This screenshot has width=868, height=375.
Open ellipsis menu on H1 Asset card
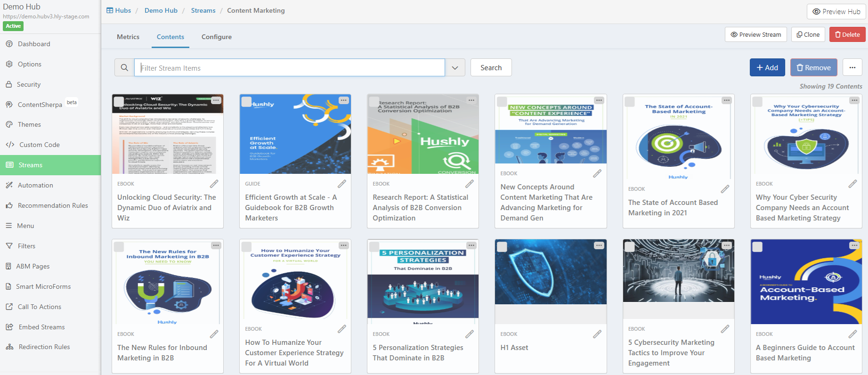click(599, 245)
